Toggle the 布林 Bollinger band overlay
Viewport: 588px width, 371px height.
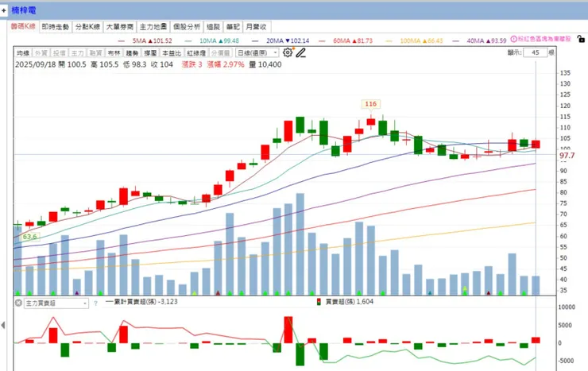[114, 53]
